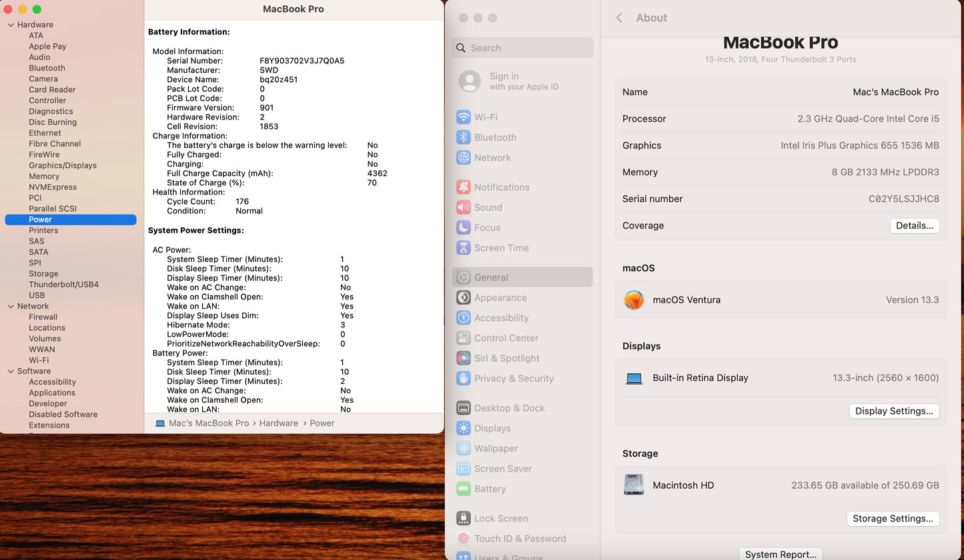
Task: Open the Wi-Fi settings icon
Action: click(x=463, y=117)
